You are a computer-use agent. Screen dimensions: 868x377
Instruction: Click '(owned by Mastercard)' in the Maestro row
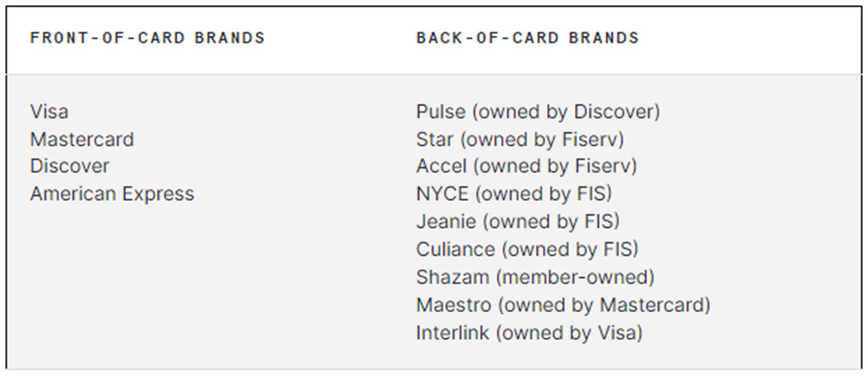604,305
